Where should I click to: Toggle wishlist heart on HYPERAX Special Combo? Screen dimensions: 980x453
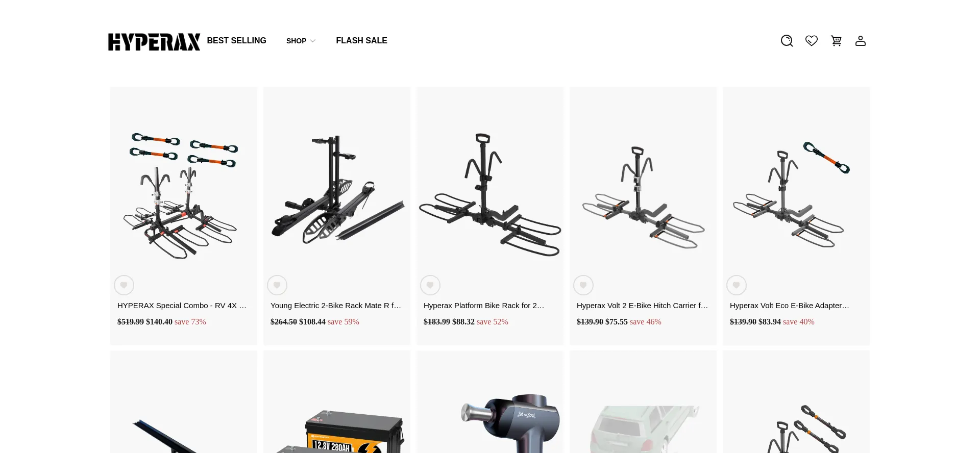pos(124,285)
